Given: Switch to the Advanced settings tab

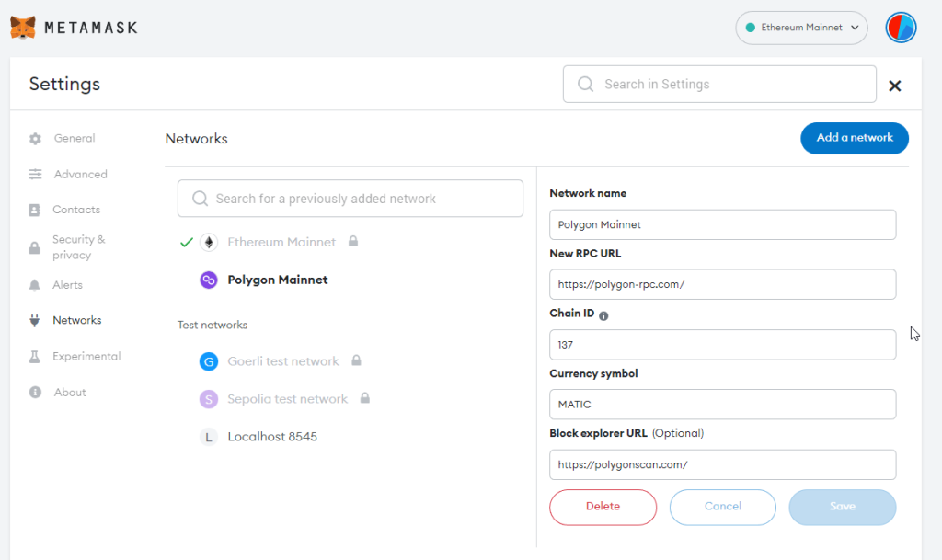Looking at the screenshot, I should point(80,175).
